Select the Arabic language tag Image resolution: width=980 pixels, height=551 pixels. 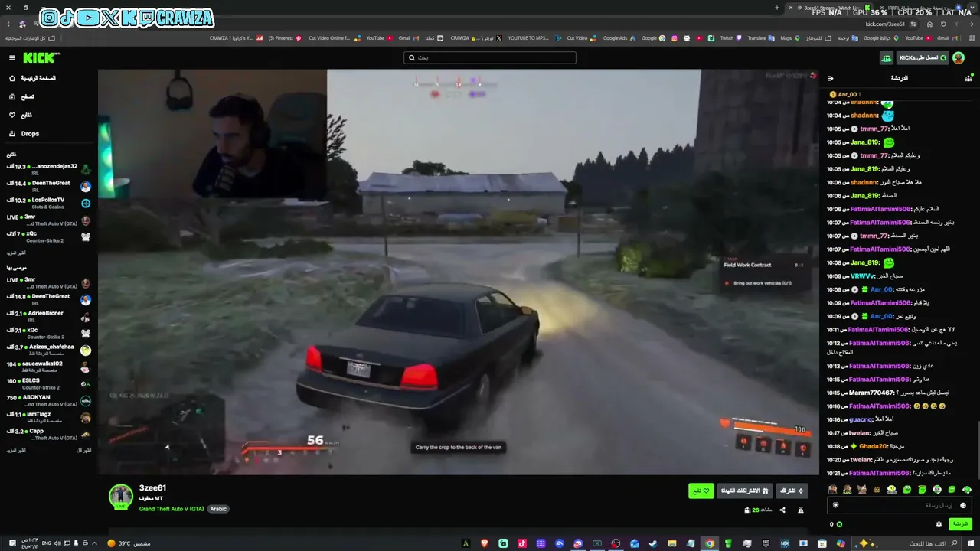click(218, 509)
